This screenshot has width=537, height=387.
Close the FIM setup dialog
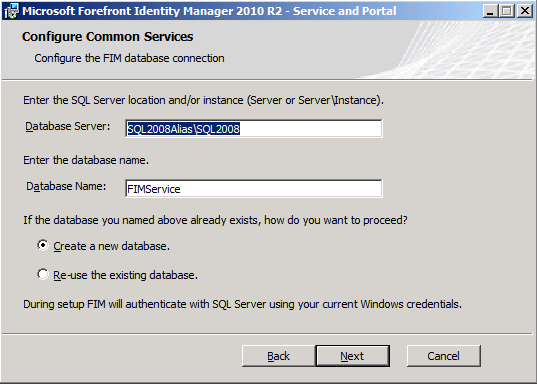coord(525,11)
